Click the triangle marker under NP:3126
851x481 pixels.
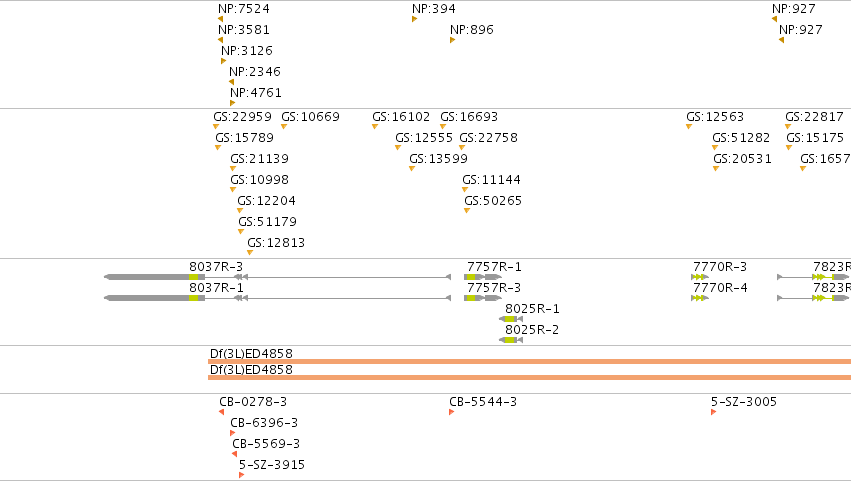tap(224, 61)
